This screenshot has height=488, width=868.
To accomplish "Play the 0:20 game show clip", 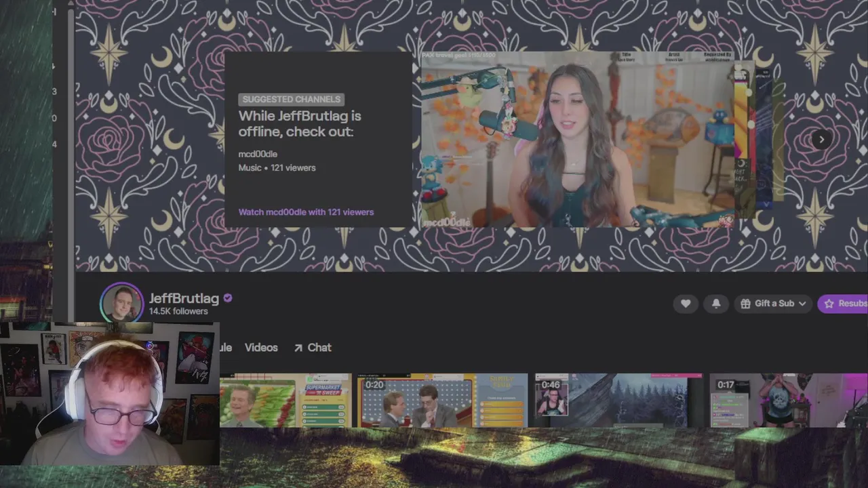I will click(443, 401).
